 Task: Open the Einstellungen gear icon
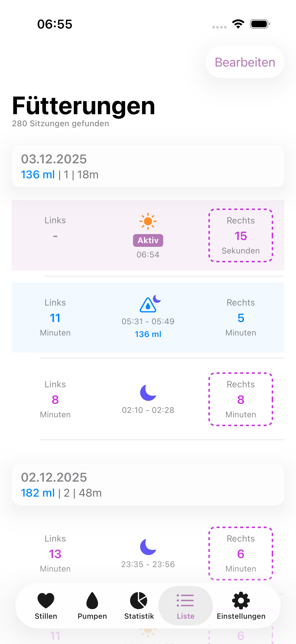click(x=240, y=600)
